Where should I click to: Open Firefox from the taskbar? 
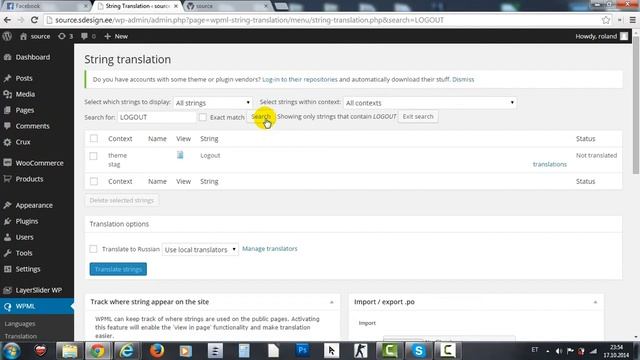pyautogui.click(x=156, y=351)
